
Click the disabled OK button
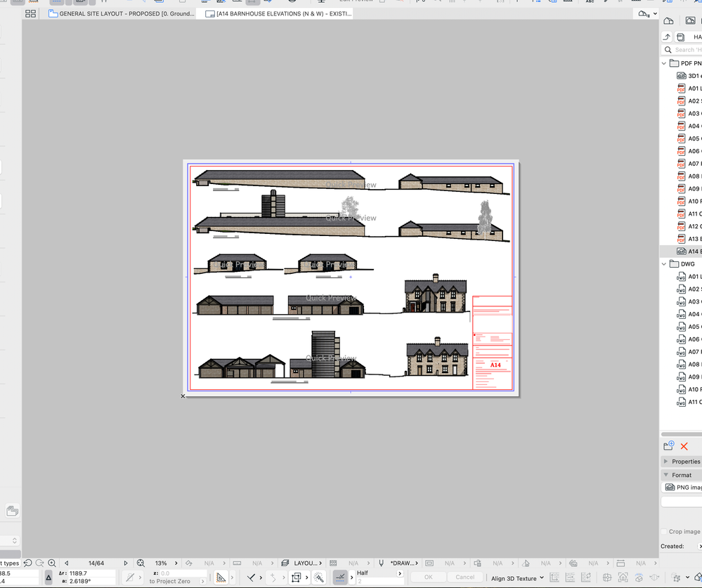point(429,577)
